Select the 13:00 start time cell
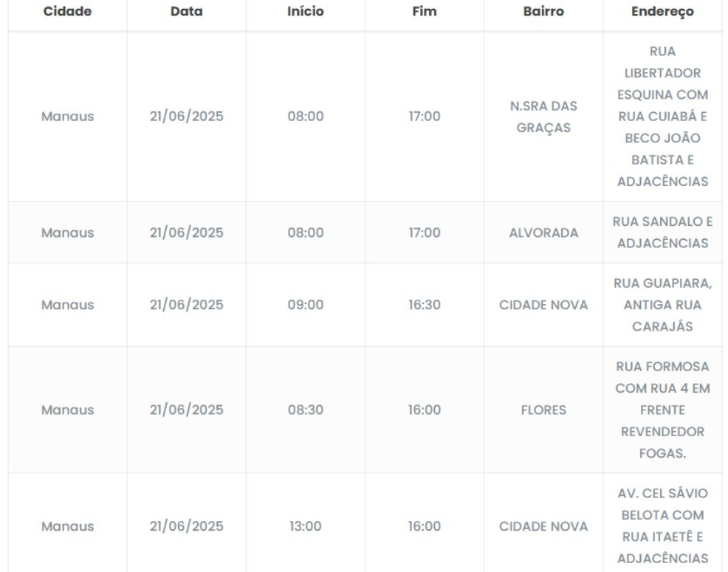The image size is (728, 572). coord(306,526)
